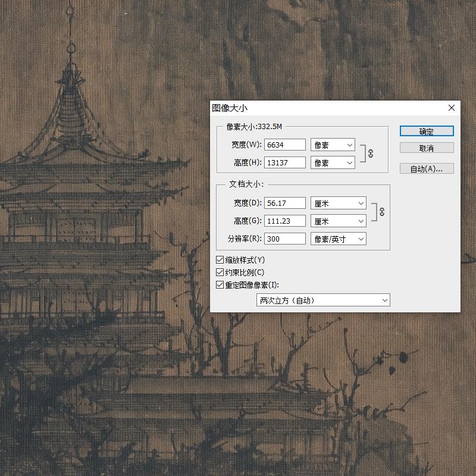Toggle the pixel dimensions chain link icon

click(x=371, y=154)
